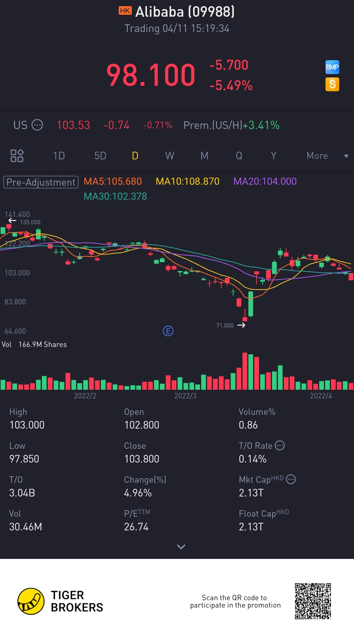The image size is (354, 644).
Task: Tap the Vol 166.9M Shares label
Action: [34, 344]
